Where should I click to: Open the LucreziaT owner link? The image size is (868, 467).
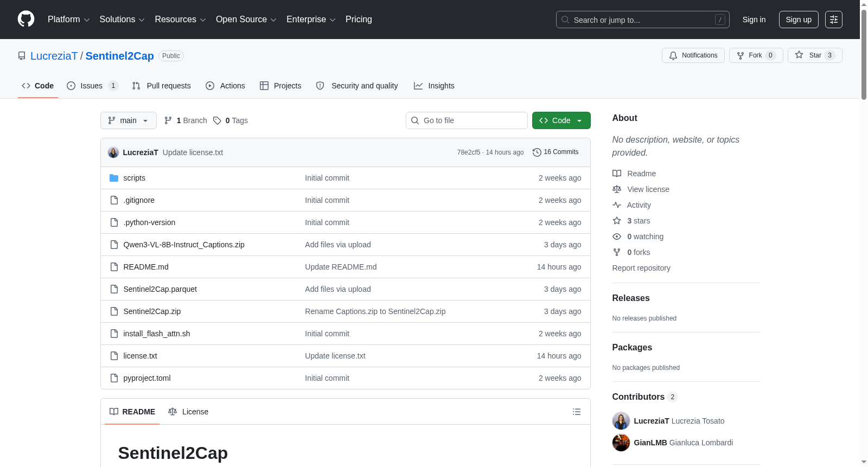coord(54,56)
